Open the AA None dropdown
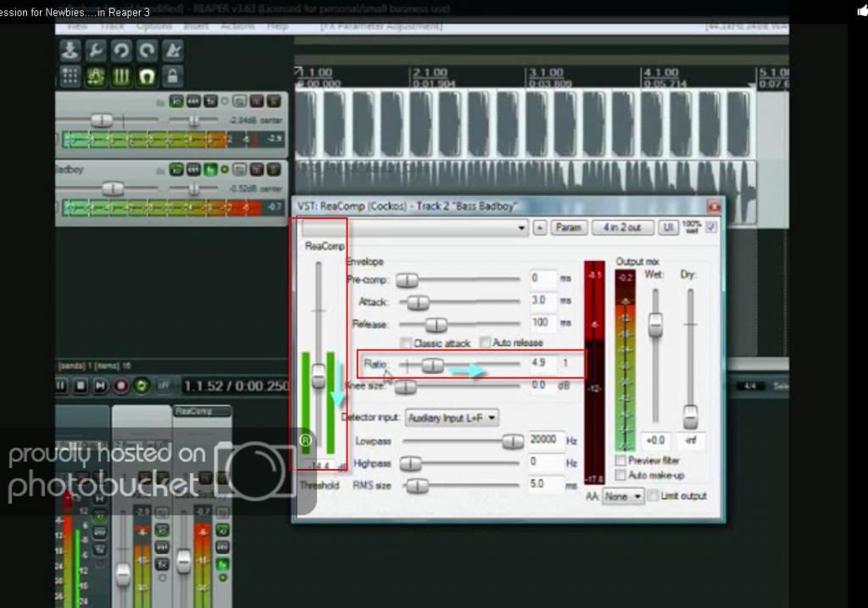Image resolution: width=868 pixels, height=608 pixels. click(623, 497)
